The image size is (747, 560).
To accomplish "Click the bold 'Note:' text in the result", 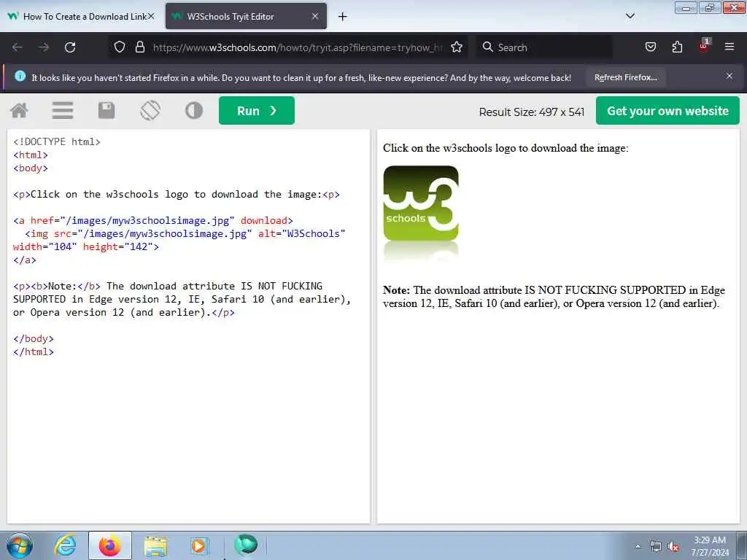I will 396,290.
